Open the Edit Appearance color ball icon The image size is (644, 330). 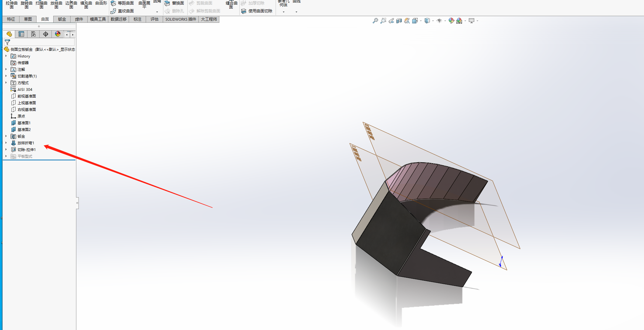pyautogui.click(x=451, y=21)
